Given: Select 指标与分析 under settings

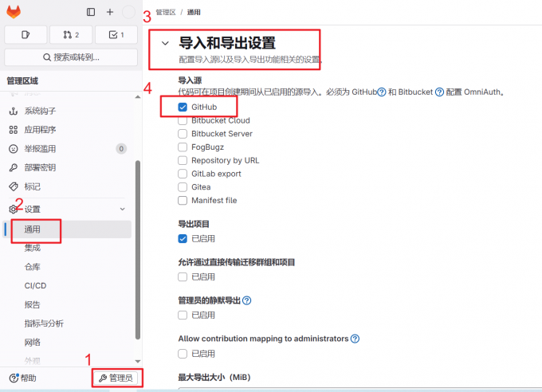Looking at the screenshot, I should coord(44,323).
